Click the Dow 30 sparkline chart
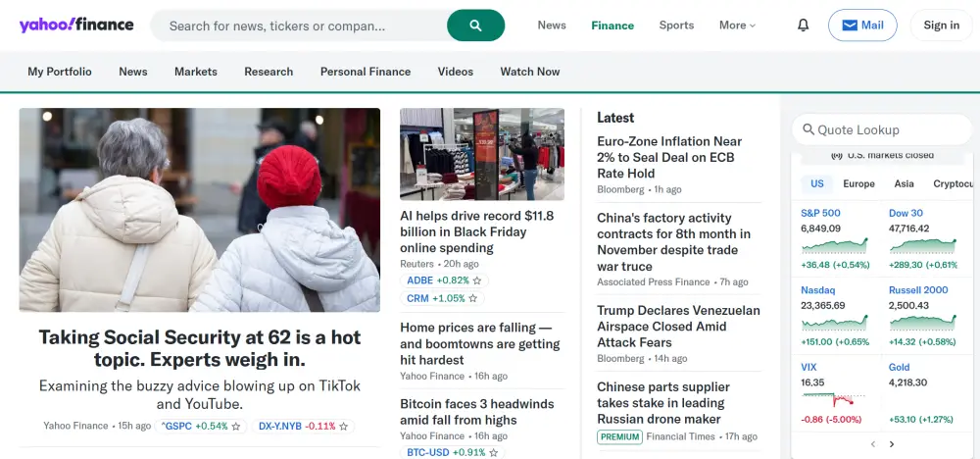The image size is (980, 459). pos(922,246)
